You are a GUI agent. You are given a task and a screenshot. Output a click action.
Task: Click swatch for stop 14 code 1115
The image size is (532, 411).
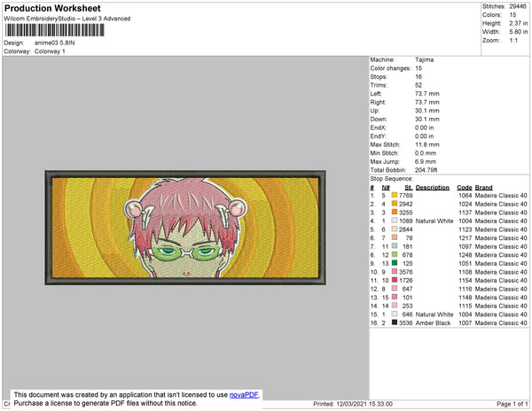coord(395,306)
